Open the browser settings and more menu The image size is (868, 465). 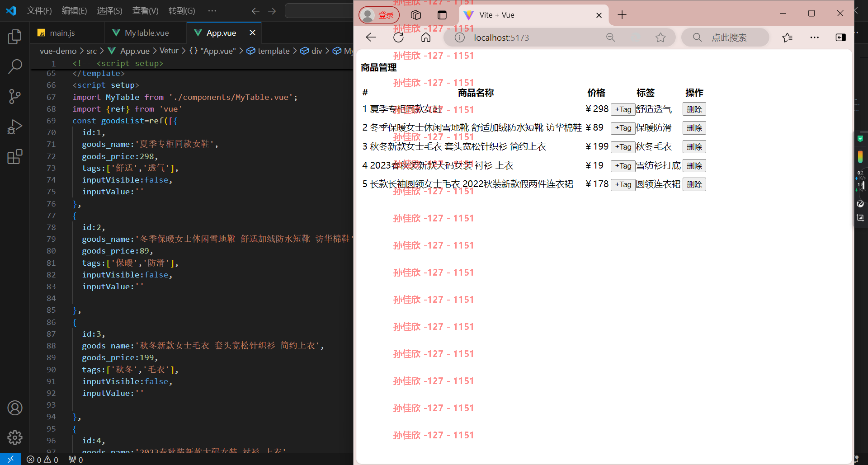click(814, 38)
